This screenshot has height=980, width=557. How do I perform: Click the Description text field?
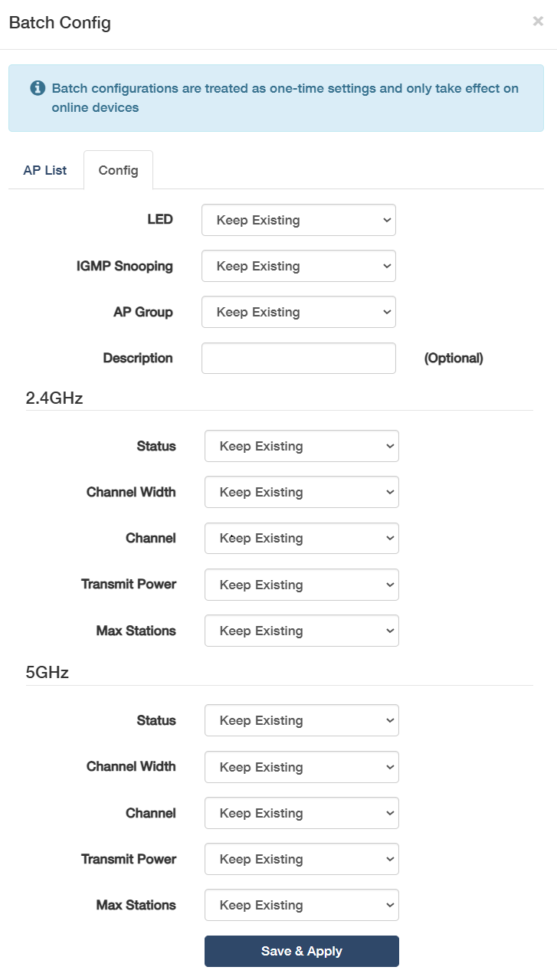(298, 358)
